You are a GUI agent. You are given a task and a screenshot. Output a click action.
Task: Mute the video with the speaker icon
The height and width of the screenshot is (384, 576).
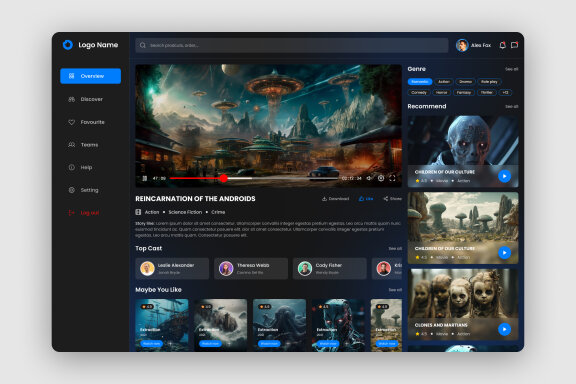pos(369,178)
